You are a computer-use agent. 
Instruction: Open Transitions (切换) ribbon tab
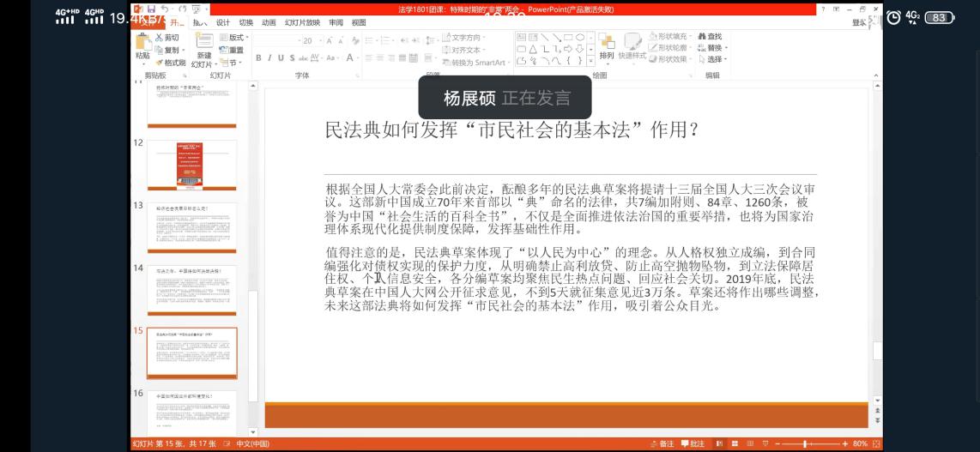(x=246, y=22)
